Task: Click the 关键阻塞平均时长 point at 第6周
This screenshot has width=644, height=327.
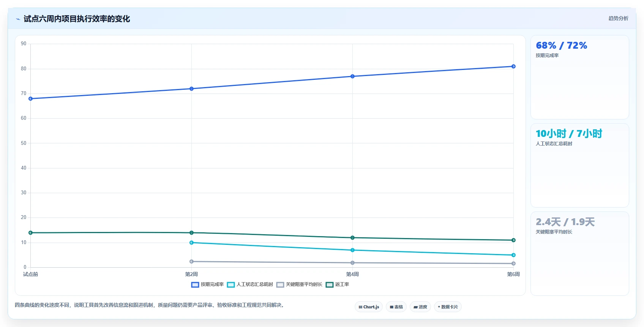Action: click(x=513, y=264)
